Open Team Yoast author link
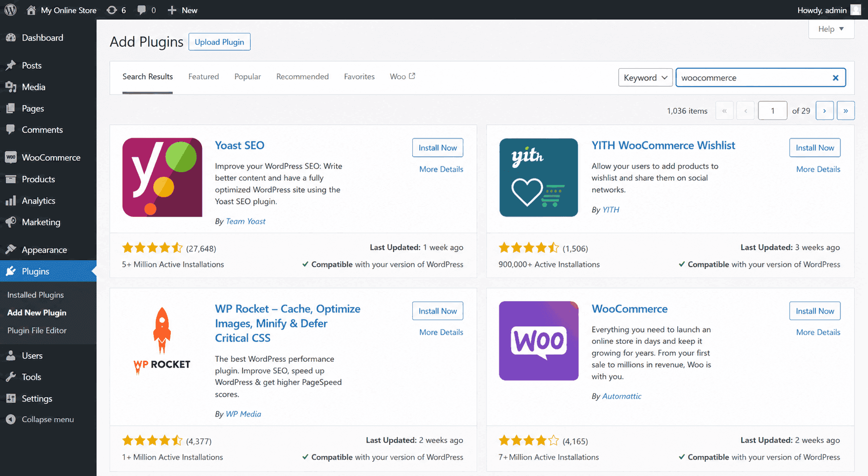868x476 pixels. [246, 221]
